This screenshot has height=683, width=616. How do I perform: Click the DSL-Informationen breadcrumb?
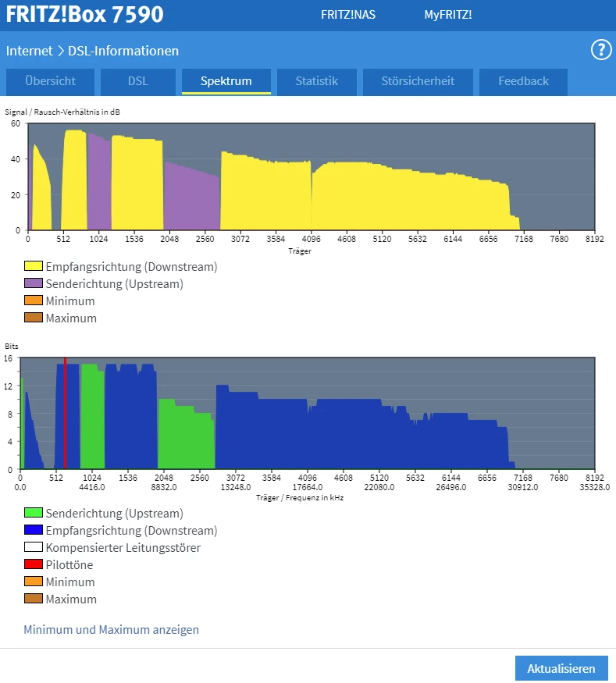tap(123, 51)
